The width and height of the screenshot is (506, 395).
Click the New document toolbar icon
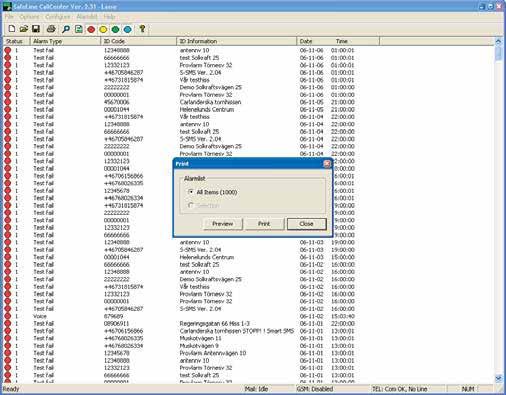pos(12,29)
